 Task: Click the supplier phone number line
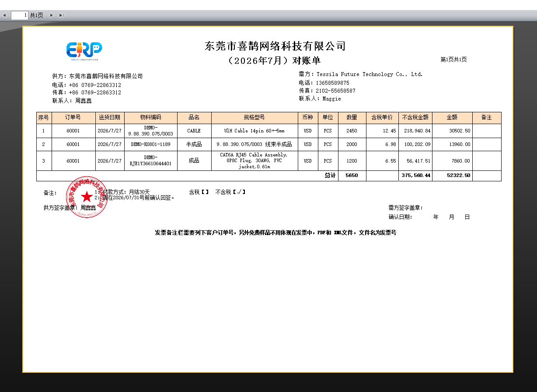pyautogui.click(x=87, y=85)
